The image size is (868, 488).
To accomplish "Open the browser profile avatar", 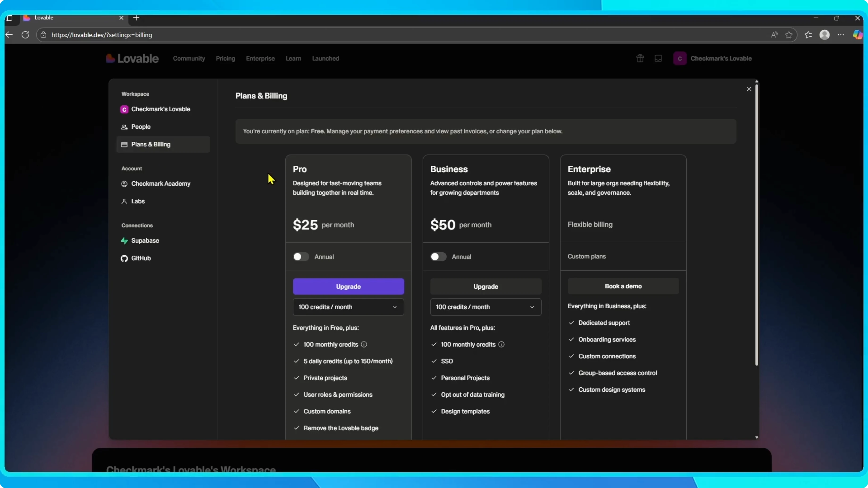I will point(824,35).
